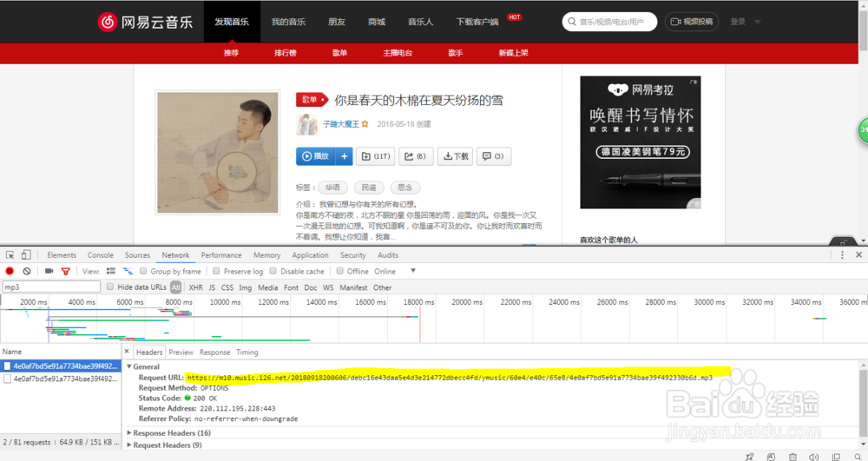868x461 pixels.
Task: Select the All filter type
Action: [176, 287]
